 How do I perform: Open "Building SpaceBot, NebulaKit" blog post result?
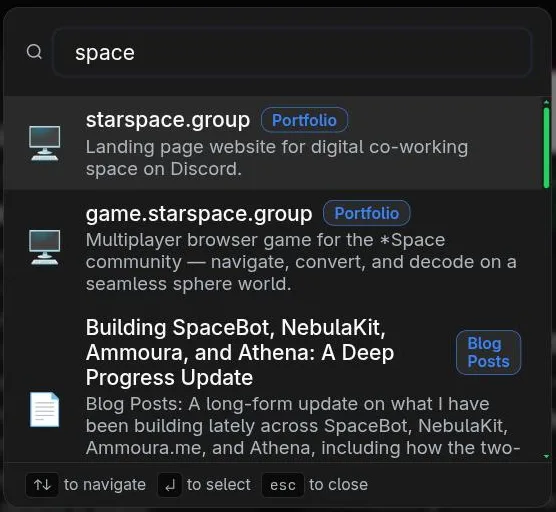click(240, 352)
